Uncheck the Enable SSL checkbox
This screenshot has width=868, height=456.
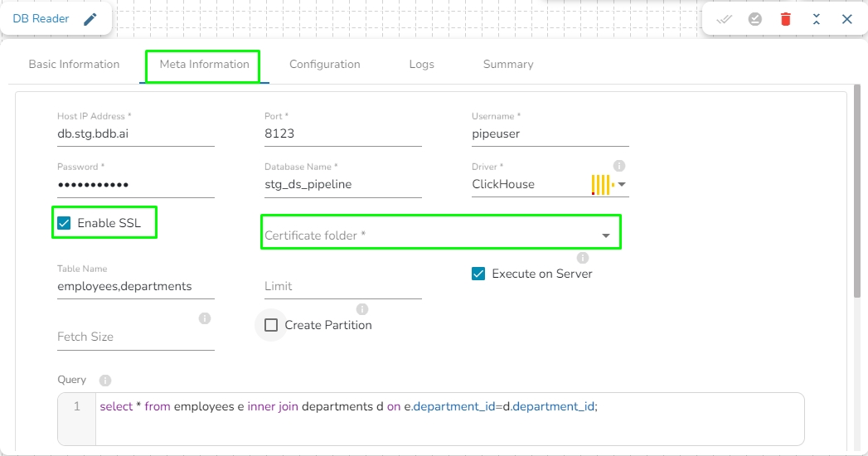(x=64, y=223)
